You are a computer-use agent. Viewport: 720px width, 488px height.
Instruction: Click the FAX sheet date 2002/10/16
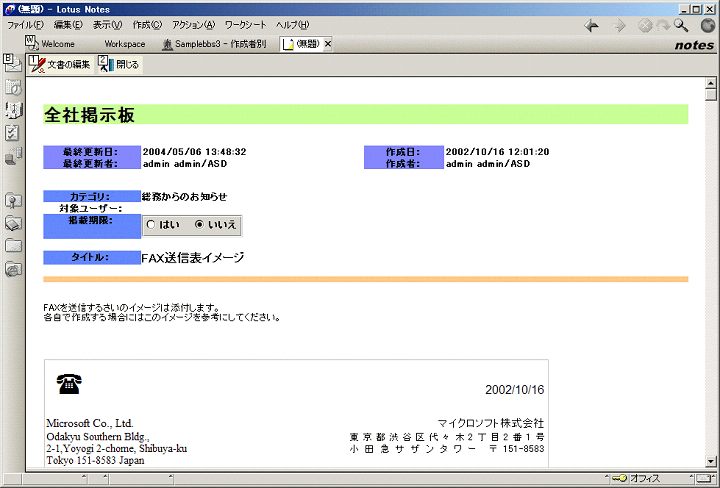[x=514, y=390]
